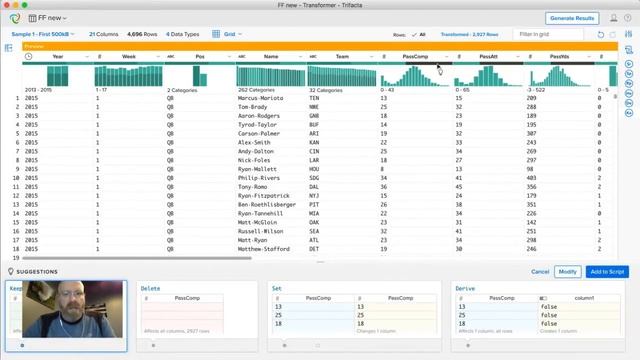
Task: Click the PassComp histogram
Action: tap(415, 76)
